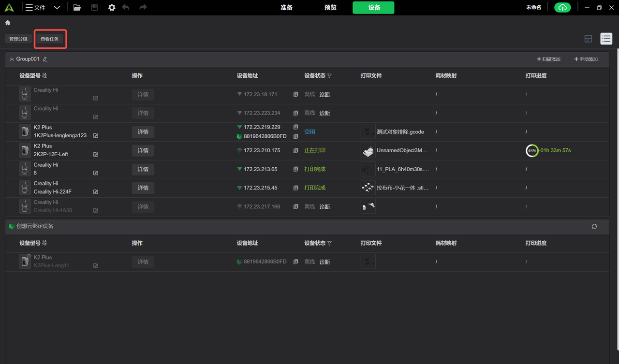The image size is (619, 364).
Task: Open the 文件 hamburger menu
Action: [29, 7]
